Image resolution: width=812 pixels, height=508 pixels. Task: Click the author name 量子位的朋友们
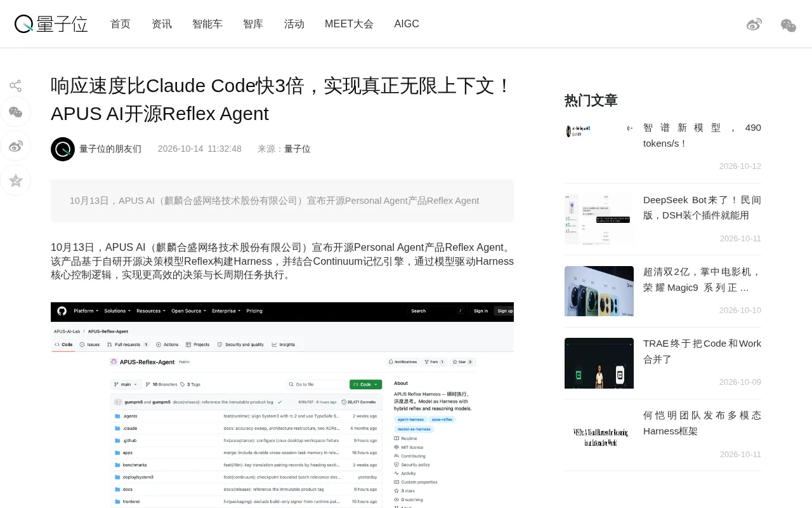point(110,149)
